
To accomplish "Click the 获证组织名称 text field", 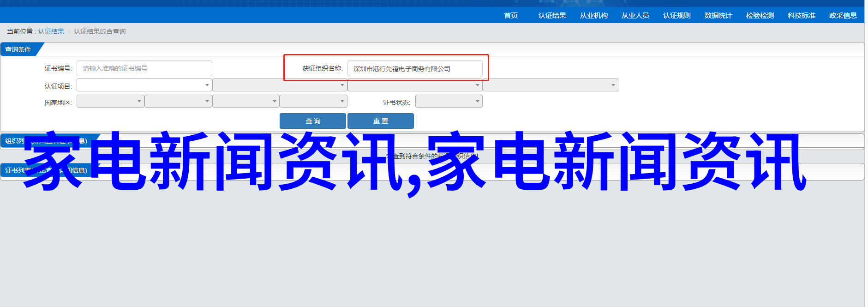I will (414, 69).
